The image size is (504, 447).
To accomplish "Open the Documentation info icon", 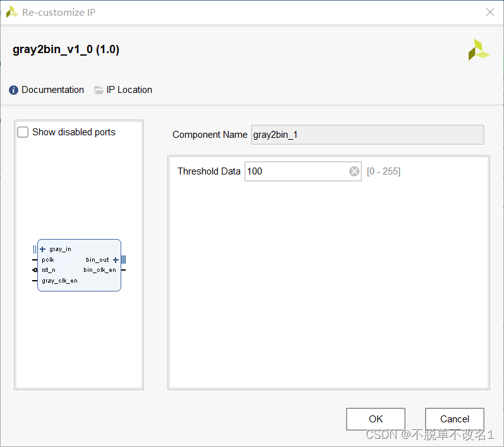I will [x=13, y=90].
